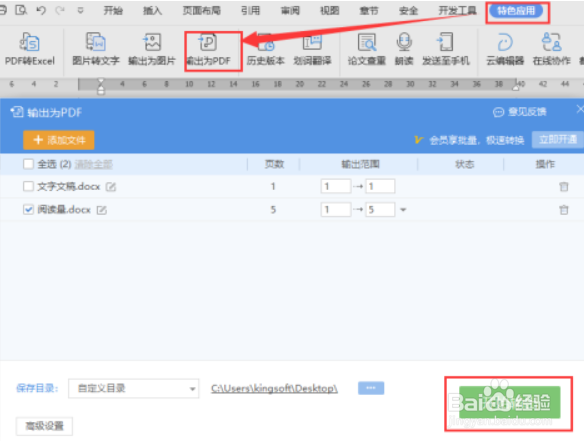The height and width of the screenshot is (441, 584).
Task: Click the 添加文件 button
Action: 58,140
